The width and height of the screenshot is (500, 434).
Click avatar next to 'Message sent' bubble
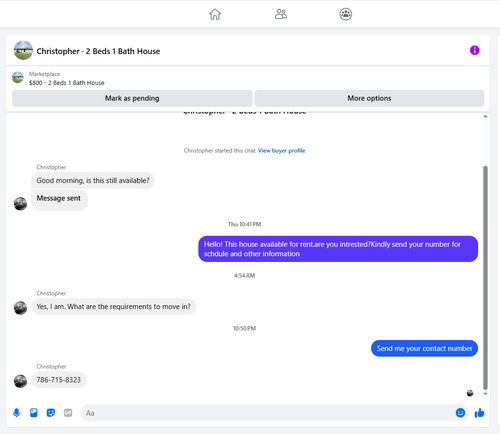[x=20, y=204]
